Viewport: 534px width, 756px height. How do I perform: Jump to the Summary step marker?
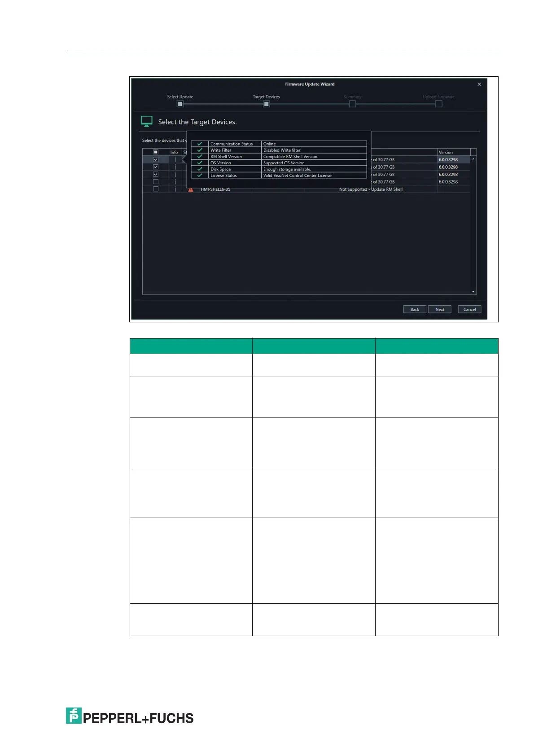coord(352,104)
